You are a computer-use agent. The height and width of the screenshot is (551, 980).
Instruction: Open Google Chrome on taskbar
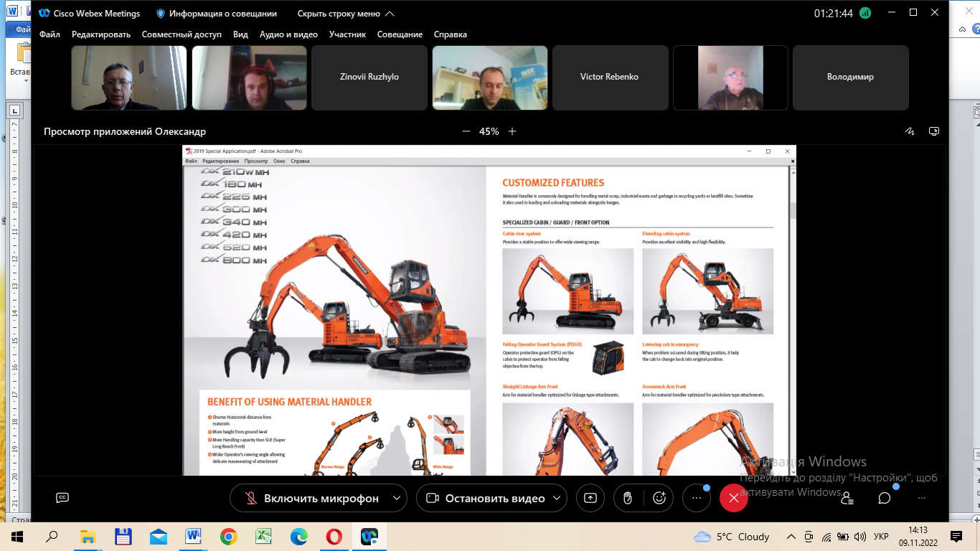click(x=228, y=537)
